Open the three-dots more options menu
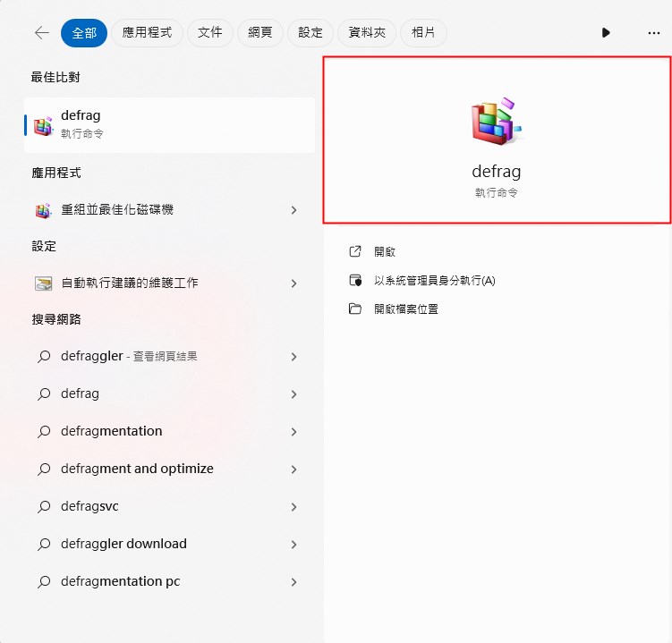Viewport: 672px width, 643px height. (x=653, y=33)
